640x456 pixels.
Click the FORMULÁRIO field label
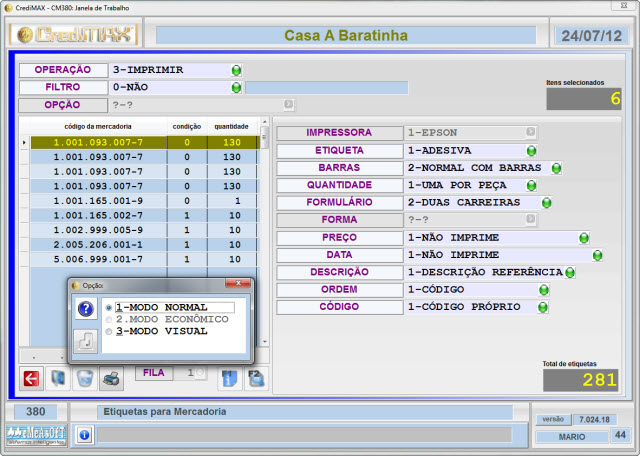point(339,202)
